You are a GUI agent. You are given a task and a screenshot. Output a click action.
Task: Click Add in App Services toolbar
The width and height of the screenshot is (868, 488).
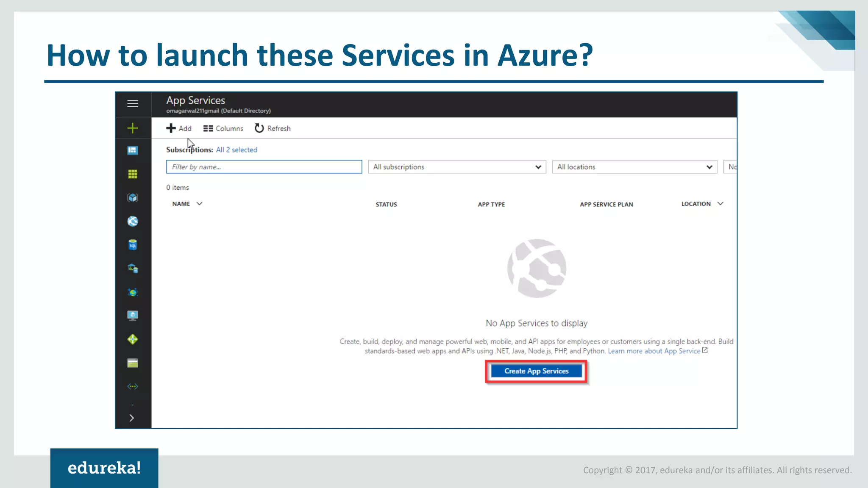(x=179, y=128)
